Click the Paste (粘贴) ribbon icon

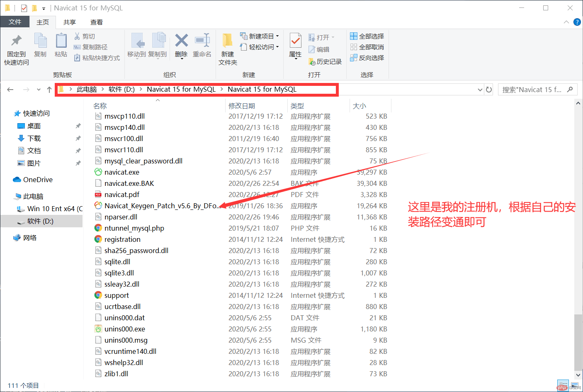[x=61, y=41]
